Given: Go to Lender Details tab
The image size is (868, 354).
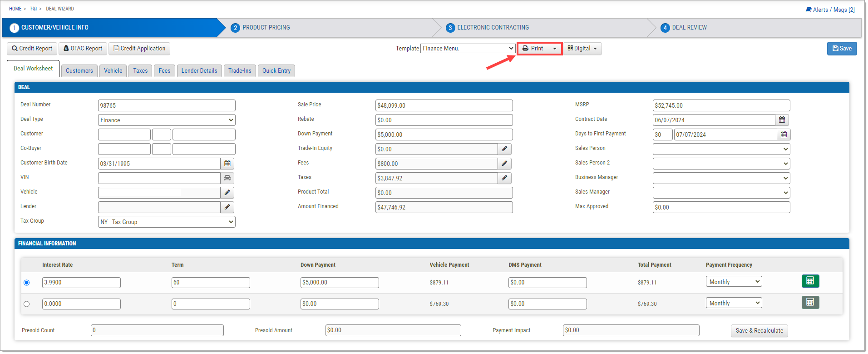Looking at the screenshot, I should (x=199, y=71).
